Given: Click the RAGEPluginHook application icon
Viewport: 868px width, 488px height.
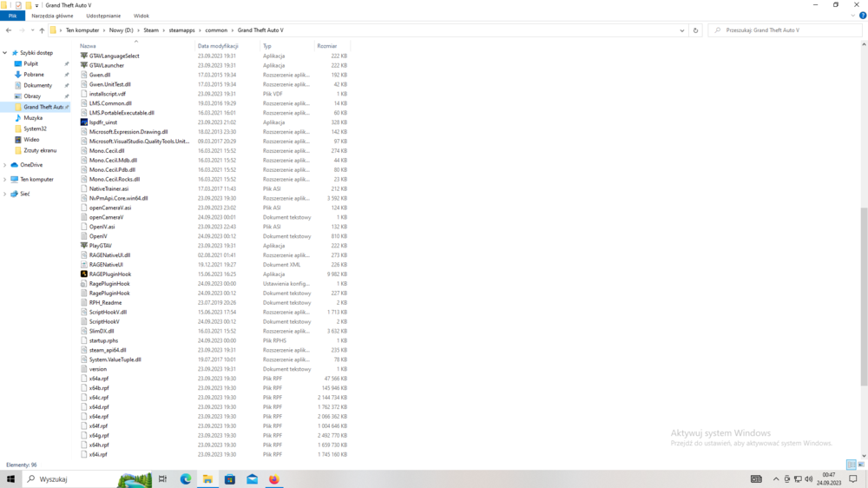Looking at the screenshot, I should click(84, 274).
